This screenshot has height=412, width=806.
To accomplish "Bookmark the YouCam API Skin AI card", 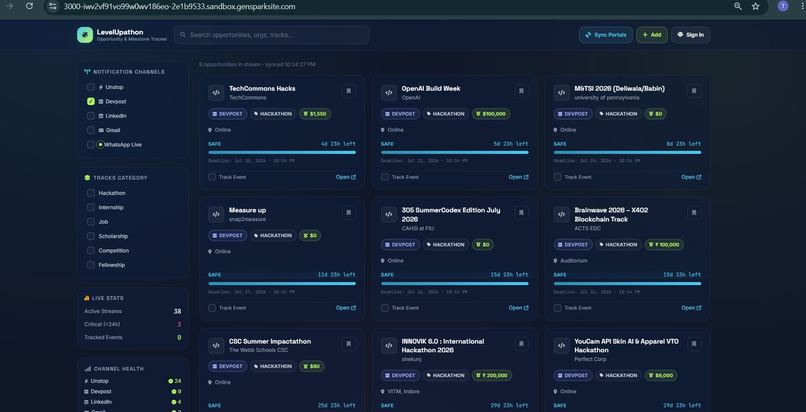I will point(694,344).
